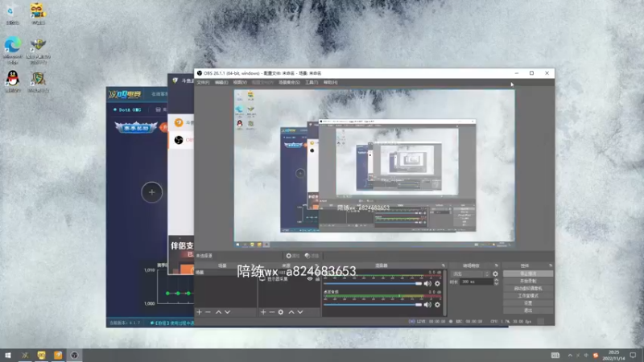The height and width of the screenshot is (362, 644).
Task: Mute the 桌面音频 track speaker icon
Action: [x=427, y=305]
